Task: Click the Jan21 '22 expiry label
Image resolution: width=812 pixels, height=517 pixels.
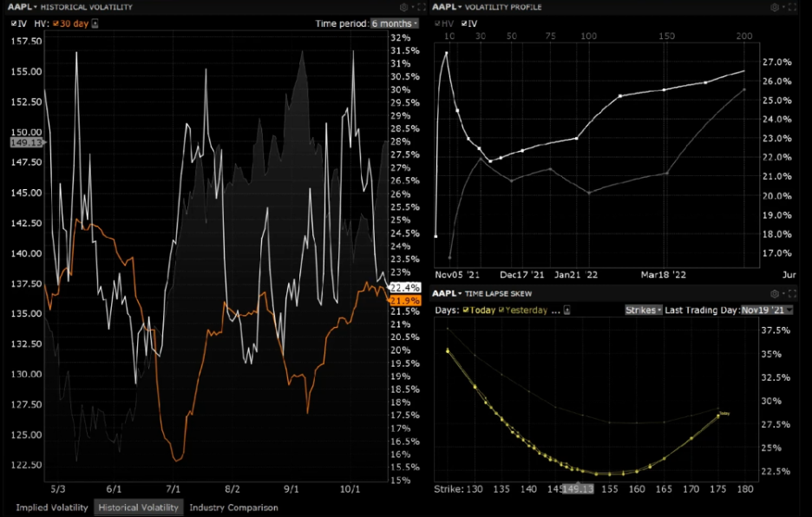Action: pos(576,275)
